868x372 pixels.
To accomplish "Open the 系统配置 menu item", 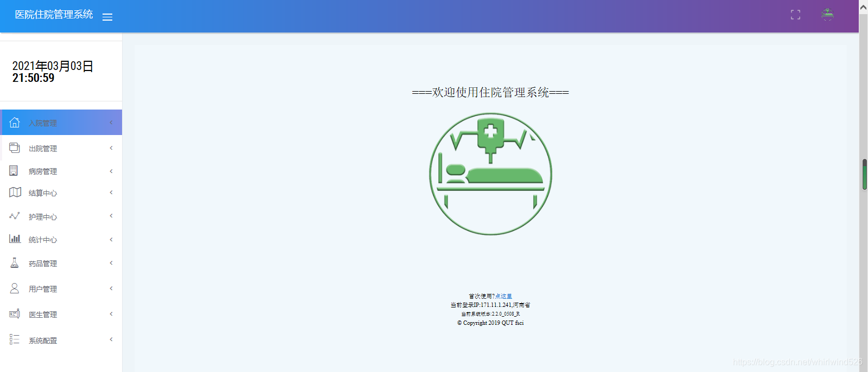I will [61, 341].
